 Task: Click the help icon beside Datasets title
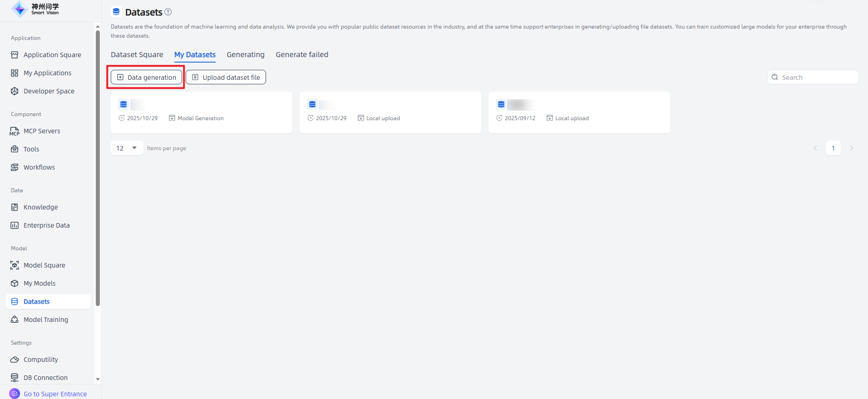(x=168, y=12)
